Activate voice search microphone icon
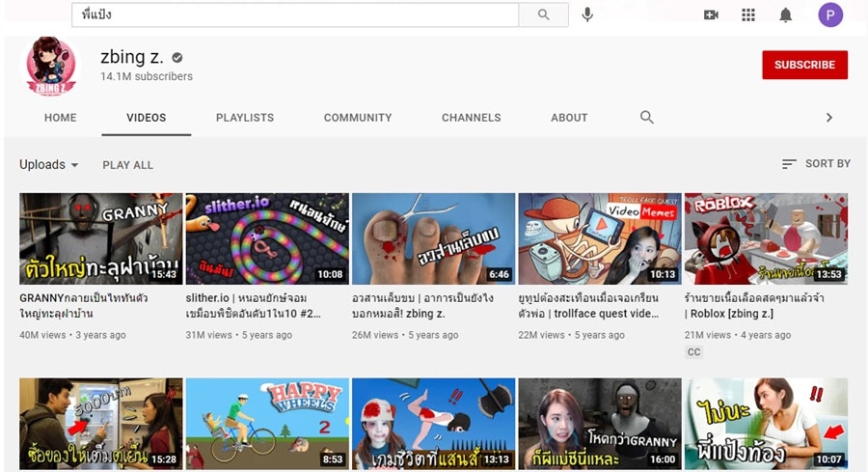The height and width of the screenshot is (472, 868). coord(587,14)
